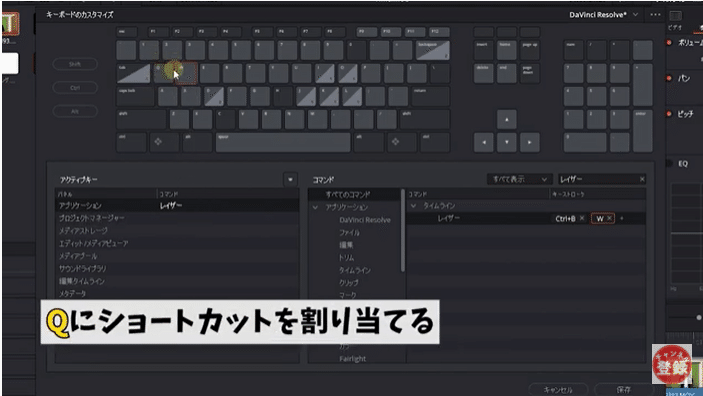The image size is (703, 396).
Task: Select クリップ command category
Action: [349, 283]
